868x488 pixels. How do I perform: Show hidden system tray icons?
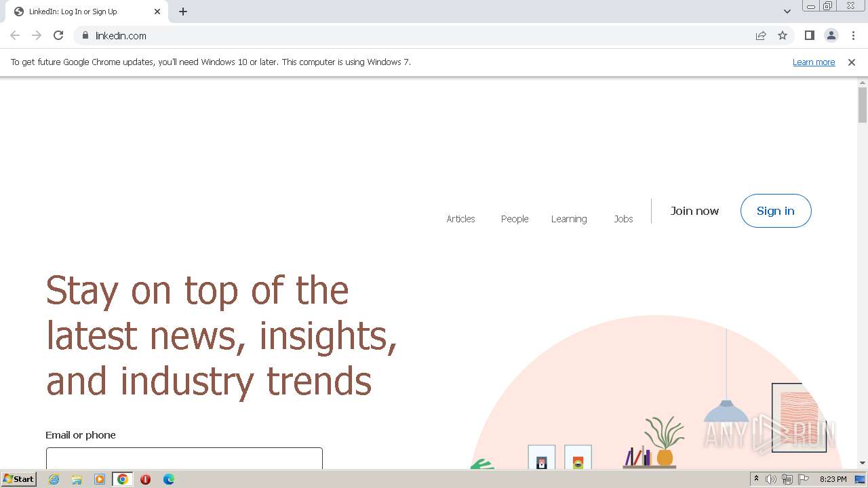click(756, 479)
